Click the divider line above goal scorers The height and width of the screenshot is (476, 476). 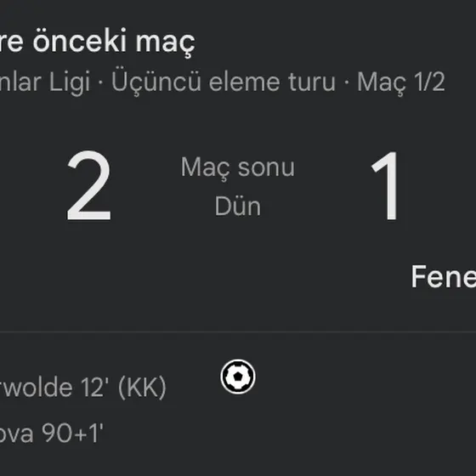tap(238, 332)
